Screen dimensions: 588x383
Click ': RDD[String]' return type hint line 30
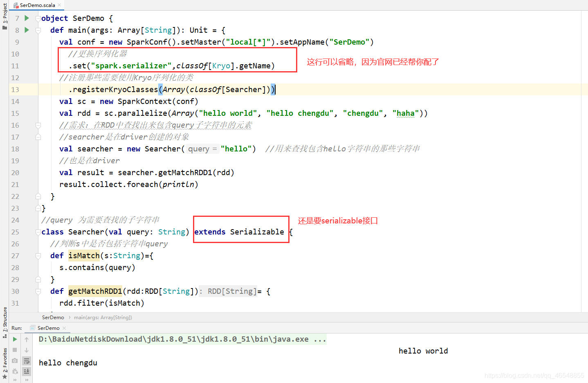point(228,291)
